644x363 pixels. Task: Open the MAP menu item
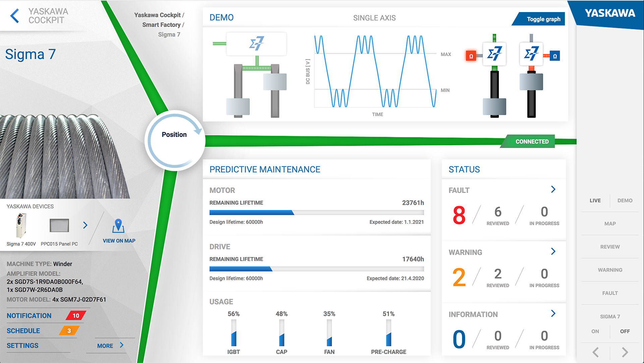click(610, 224)
